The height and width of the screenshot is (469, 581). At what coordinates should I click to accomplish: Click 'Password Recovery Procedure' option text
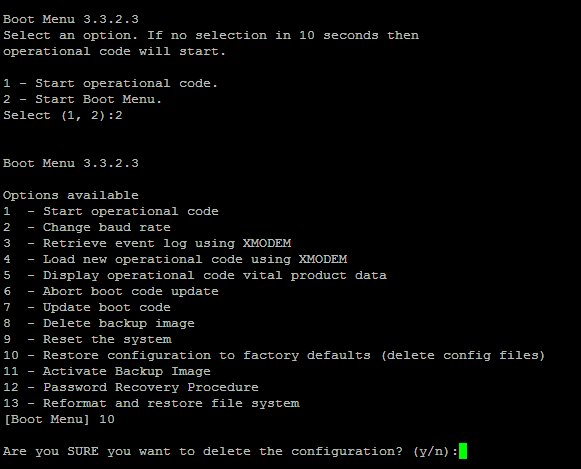[x=151, y=387]
